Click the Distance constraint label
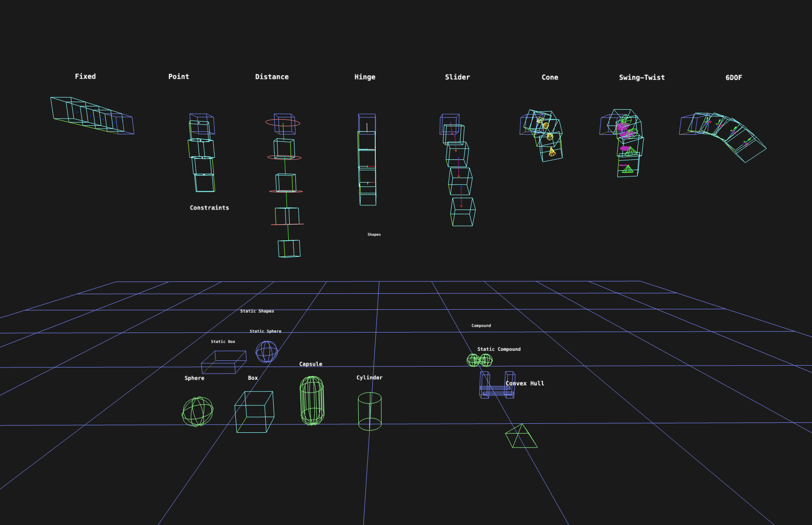The width and height of the screenshot is (812, 525). coord(272,77)
